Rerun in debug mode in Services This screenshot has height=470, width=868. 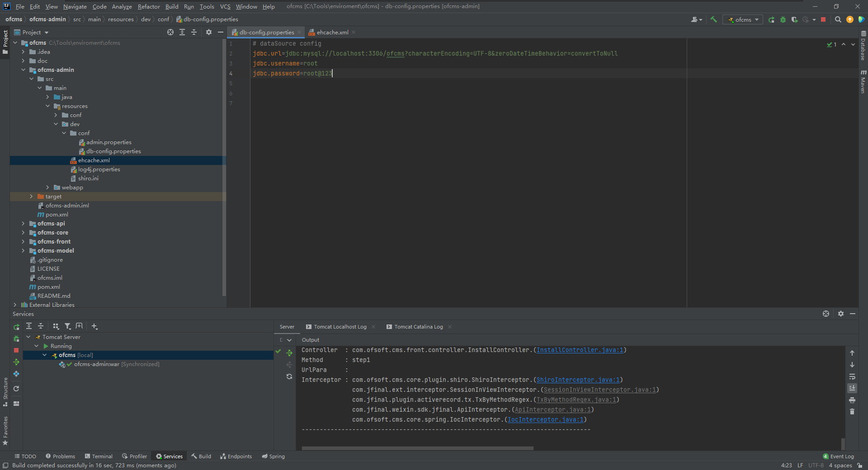tap(16, 338)
